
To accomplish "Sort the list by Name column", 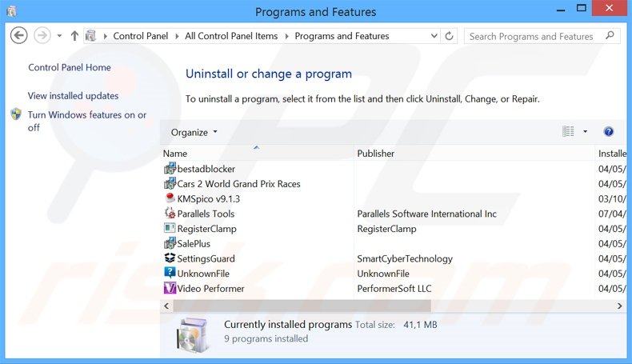I will click(257, 153).
